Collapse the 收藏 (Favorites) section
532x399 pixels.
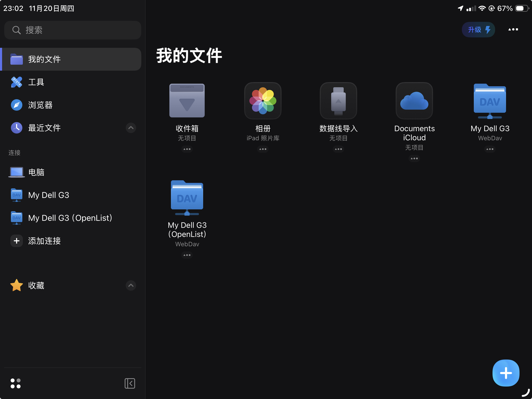131,285
